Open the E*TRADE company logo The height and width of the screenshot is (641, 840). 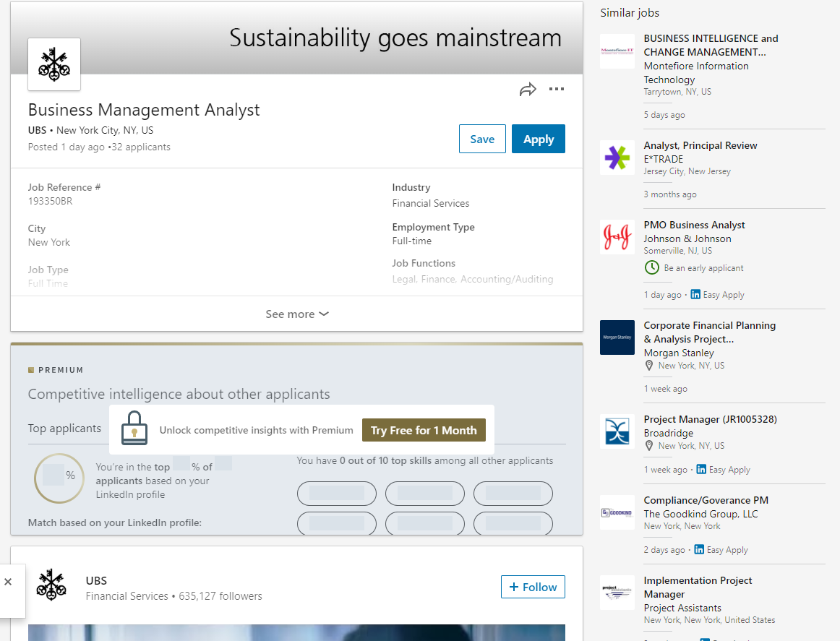[x=617, y=158]
